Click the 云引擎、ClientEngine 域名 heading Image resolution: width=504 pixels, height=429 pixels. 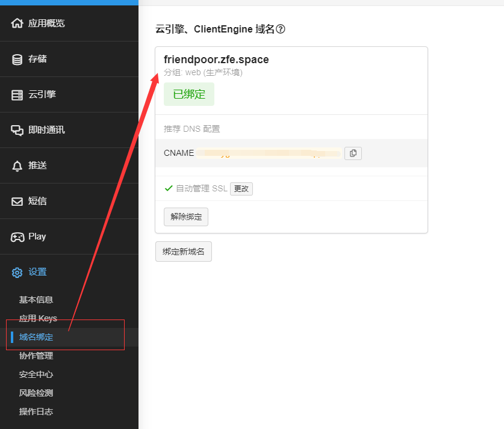(x=215, y=29)
